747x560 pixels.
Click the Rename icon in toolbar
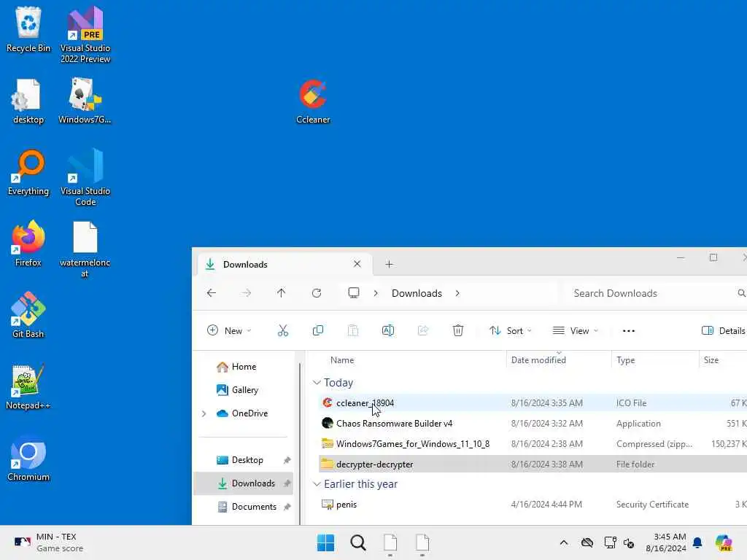click(x=388, y=330)
